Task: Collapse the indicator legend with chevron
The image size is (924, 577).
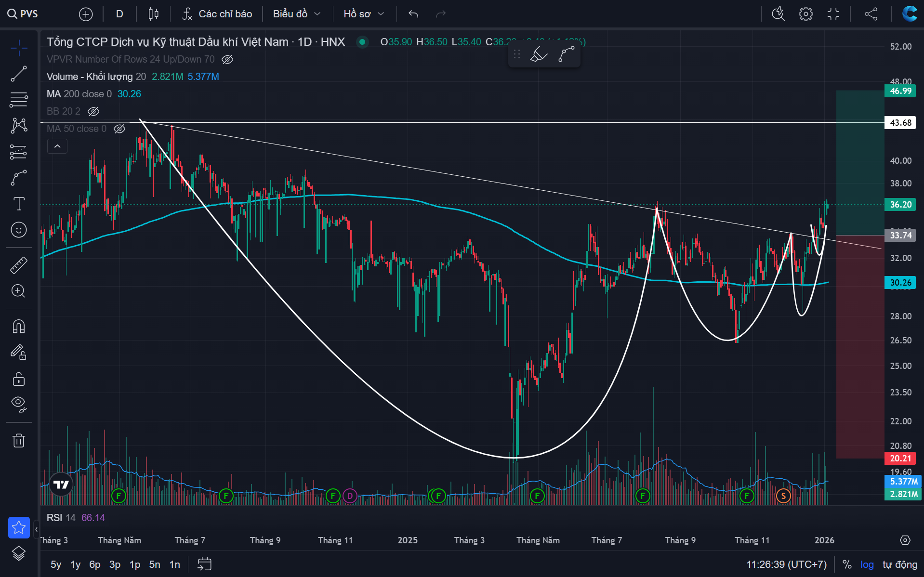Action: click(57, 146)
